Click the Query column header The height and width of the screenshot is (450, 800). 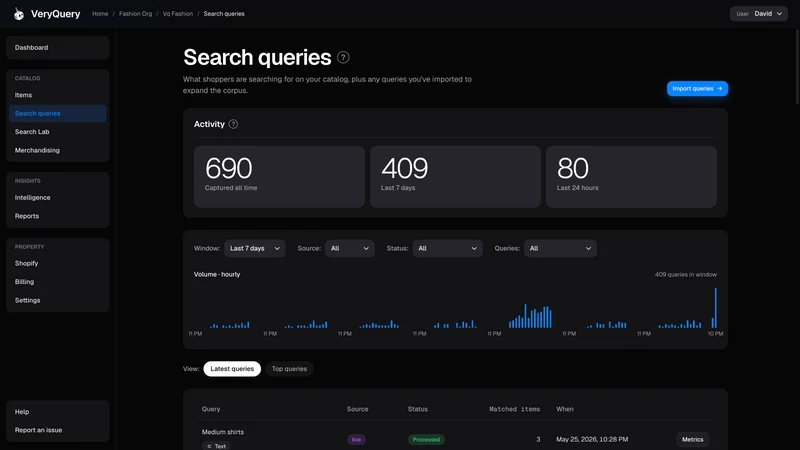tap(211, 409)
